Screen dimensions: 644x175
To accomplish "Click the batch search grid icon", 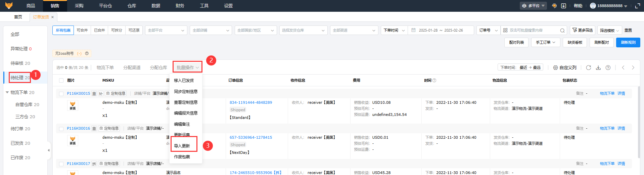I will (505, 30).
